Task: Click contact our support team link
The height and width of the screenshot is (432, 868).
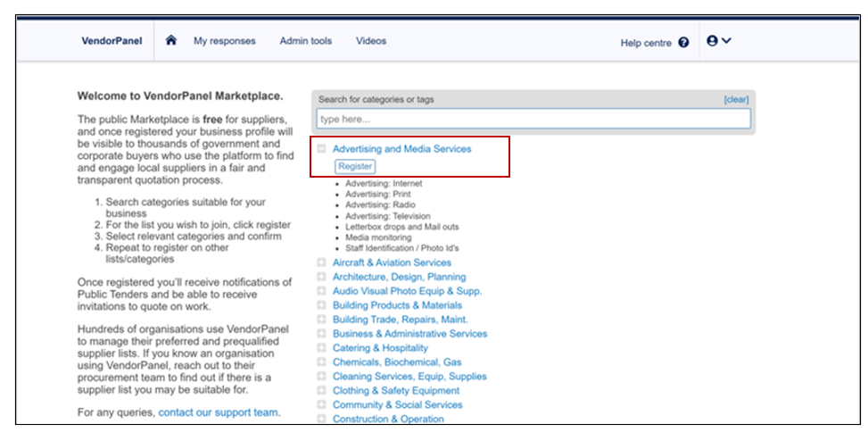Action: point(218,412)
